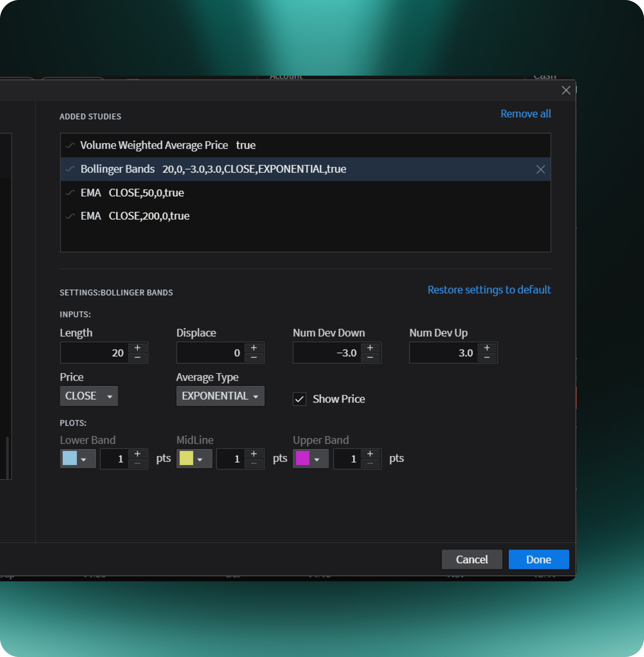Screen dimensions: 644x657
Task: Open the Average Type EXPONENTIAL dropdown
Action: pos(220,396)
